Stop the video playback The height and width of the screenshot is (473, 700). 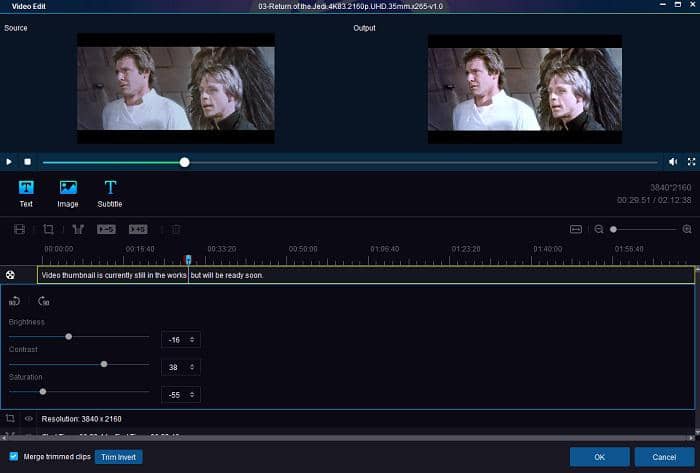point(27,162)
